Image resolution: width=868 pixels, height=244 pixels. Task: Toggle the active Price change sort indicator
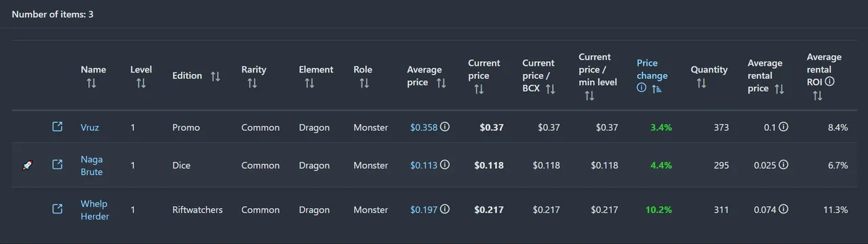point(657,89)
